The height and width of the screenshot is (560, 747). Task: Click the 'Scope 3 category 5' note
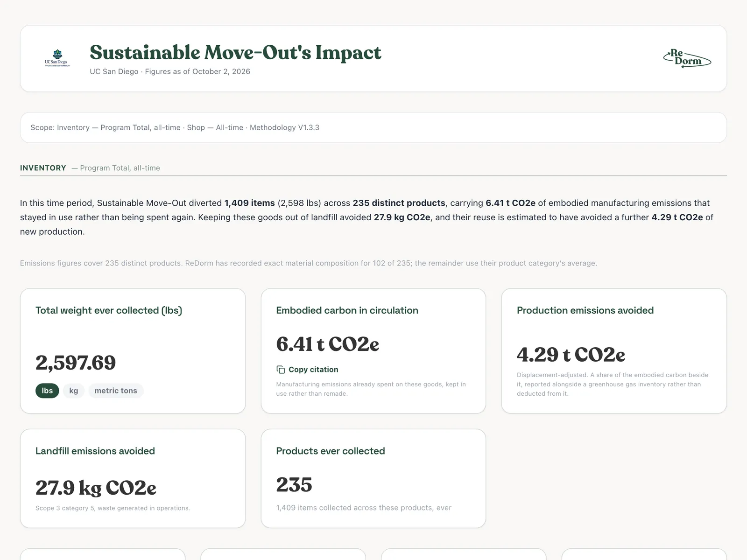coord(113,508)
